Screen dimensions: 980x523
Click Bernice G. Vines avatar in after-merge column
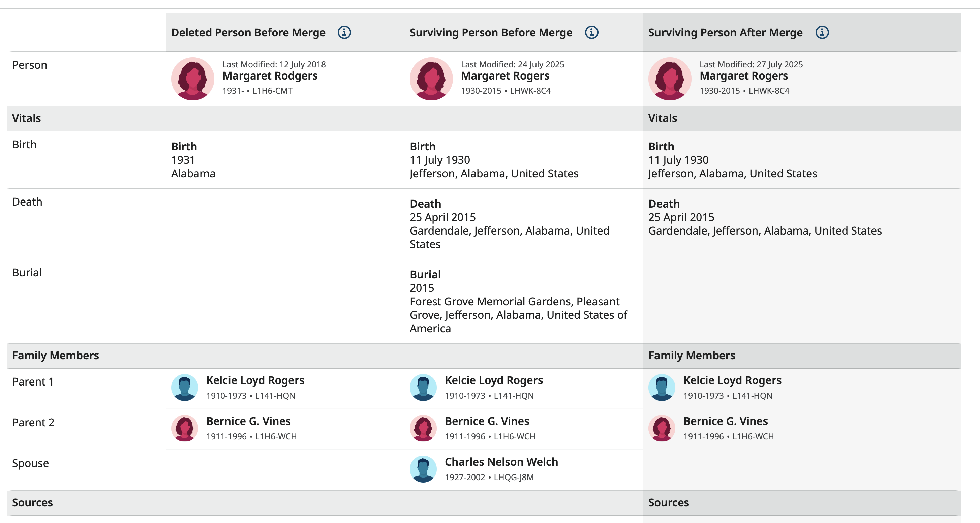pyautogui.click(x=662, y=428)
